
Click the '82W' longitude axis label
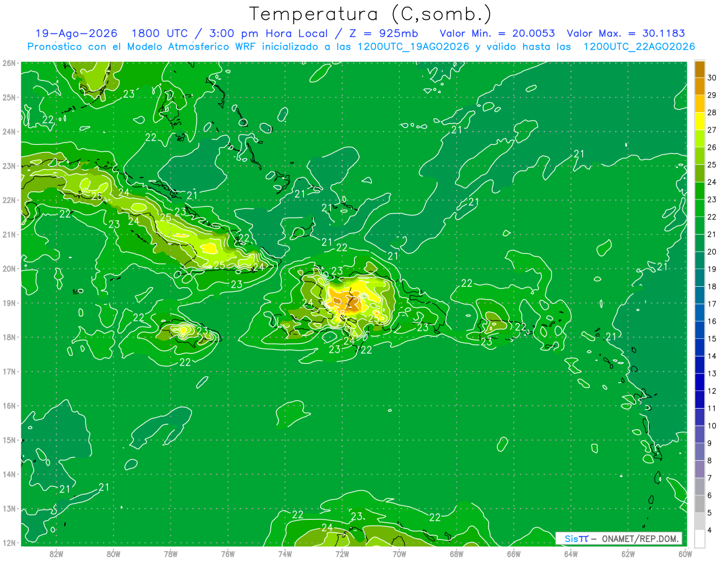pos(56,554)
